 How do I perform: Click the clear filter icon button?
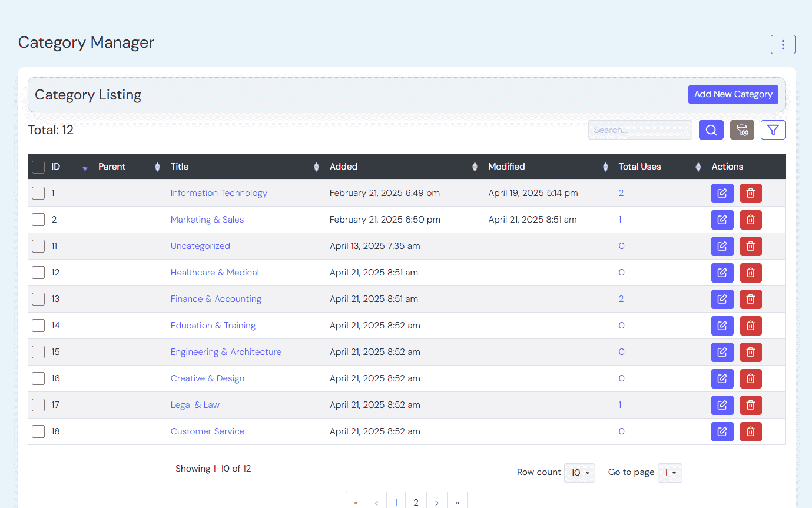point(742,130)
